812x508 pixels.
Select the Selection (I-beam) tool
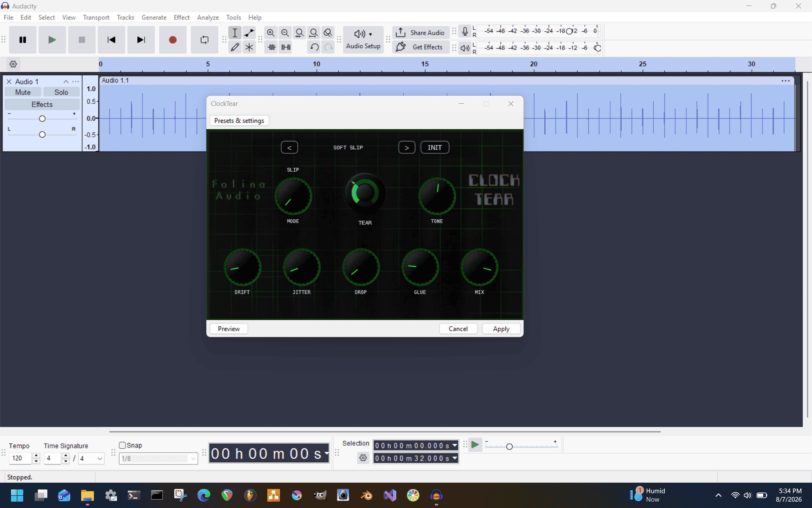coord(235,33)
